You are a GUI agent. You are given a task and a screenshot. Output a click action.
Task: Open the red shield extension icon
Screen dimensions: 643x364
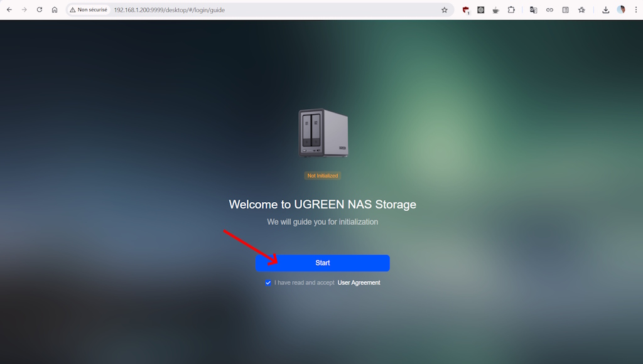466,10
